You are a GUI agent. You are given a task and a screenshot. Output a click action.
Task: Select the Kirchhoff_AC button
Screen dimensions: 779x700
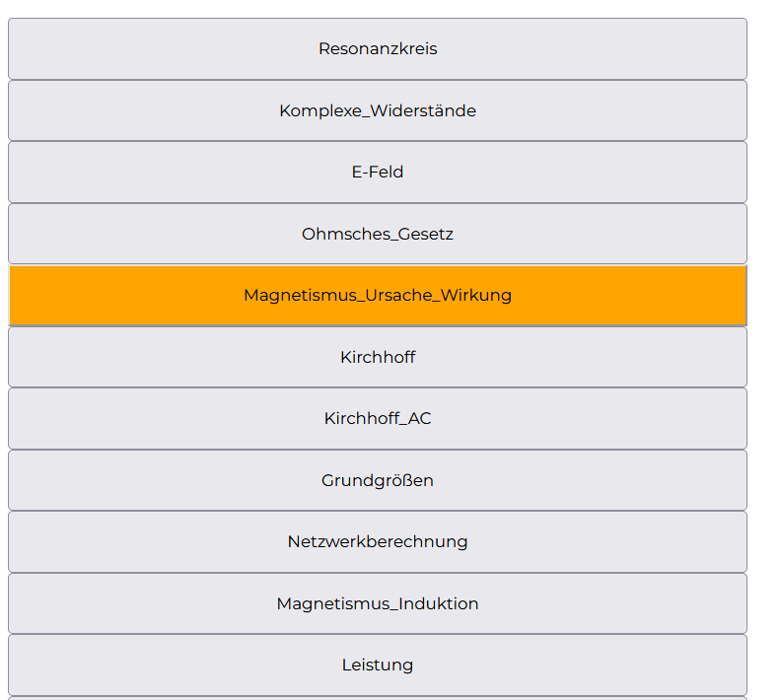coord(378,418)
